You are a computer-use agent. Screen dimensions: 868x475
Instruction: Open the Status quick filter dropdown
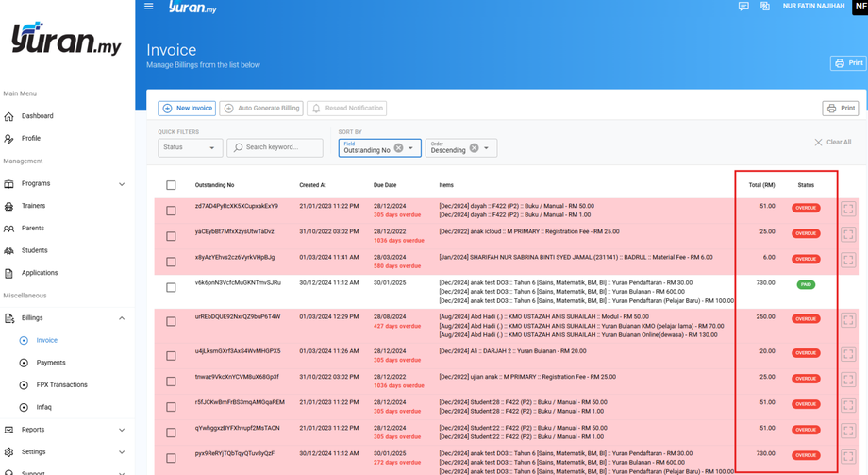pos(190,147)
